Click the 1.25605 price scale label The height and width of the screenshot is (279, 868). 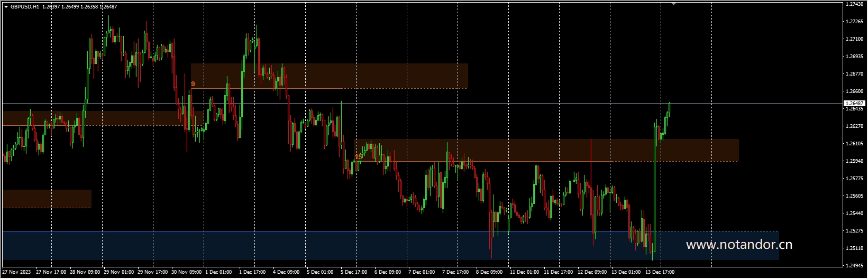(855, 196)
